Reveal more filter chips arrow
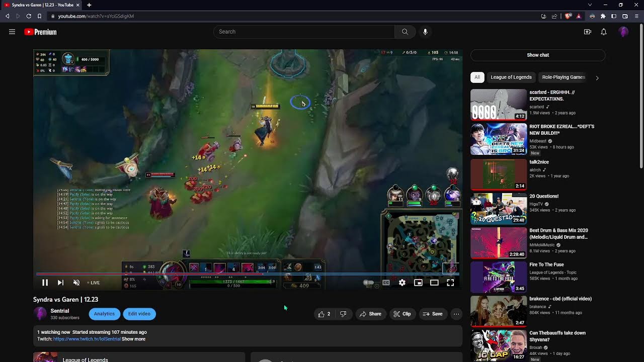The width and height of the screenshot is (644, 362). [597, 77]
